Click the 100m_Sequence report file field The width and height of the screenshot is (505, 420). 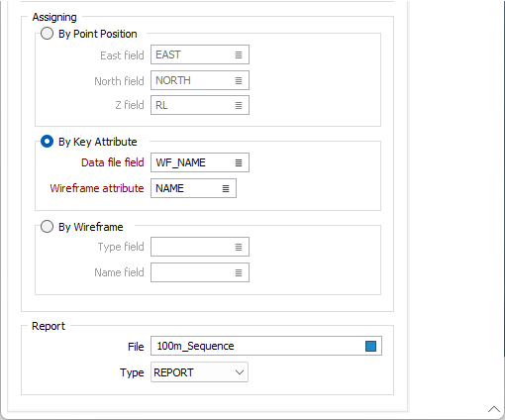click(x=266, y=346)
